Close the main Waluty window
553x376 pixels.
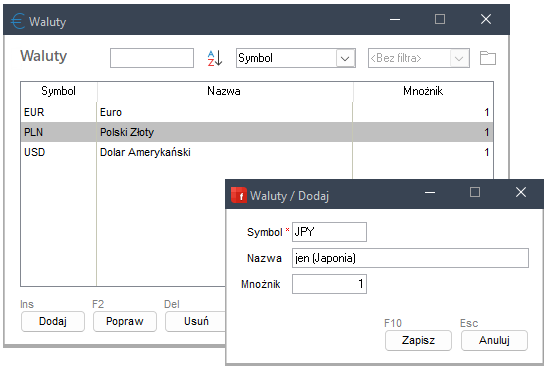(x=486, y=19)
